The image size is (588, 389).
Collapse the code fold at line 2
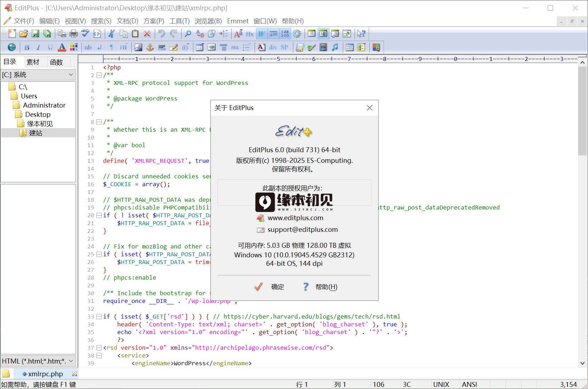tap(99, 75)
